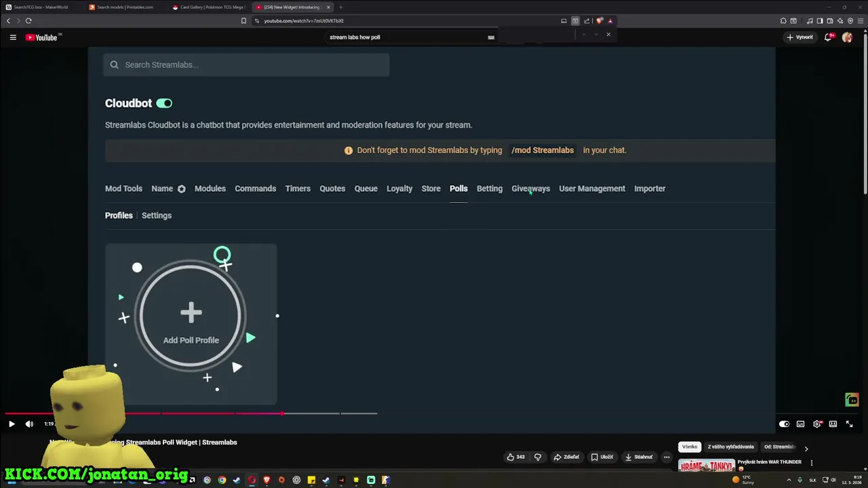868x488 pixels.
Task: Open the User Management tab
Action: pos(592,188)
